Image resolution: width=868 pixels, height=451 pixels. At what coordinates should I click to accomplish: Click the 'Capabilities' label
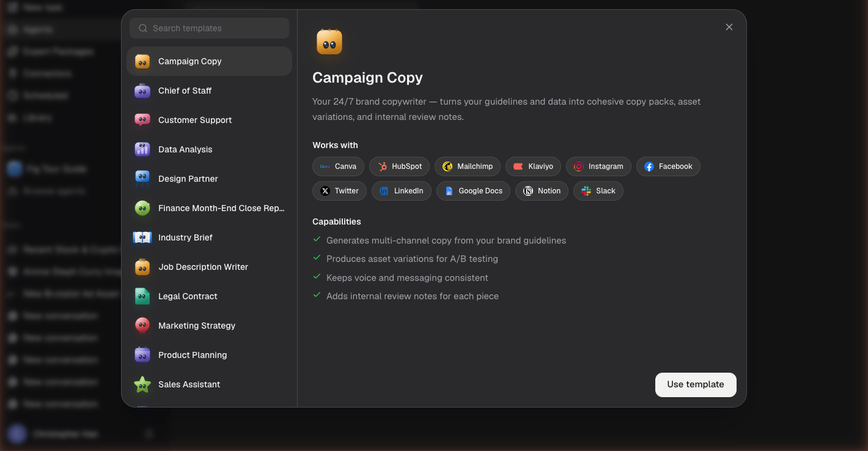(x=337, y=222)
